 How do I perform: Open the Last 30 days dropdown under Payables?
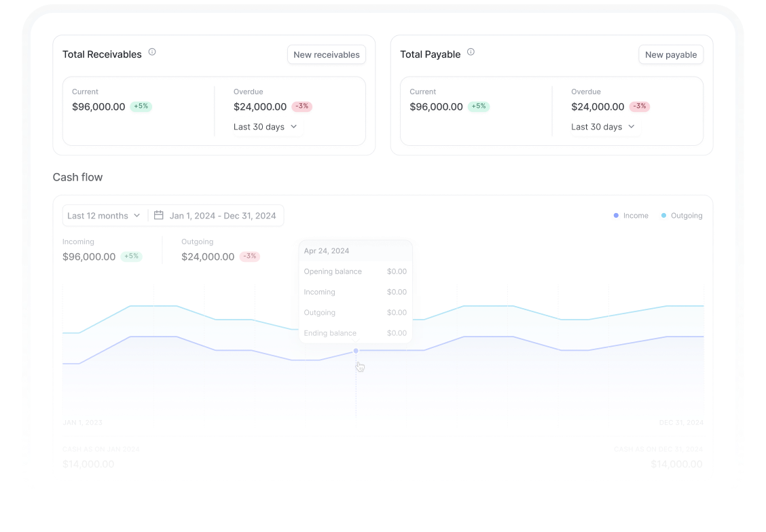pos(604,127)
